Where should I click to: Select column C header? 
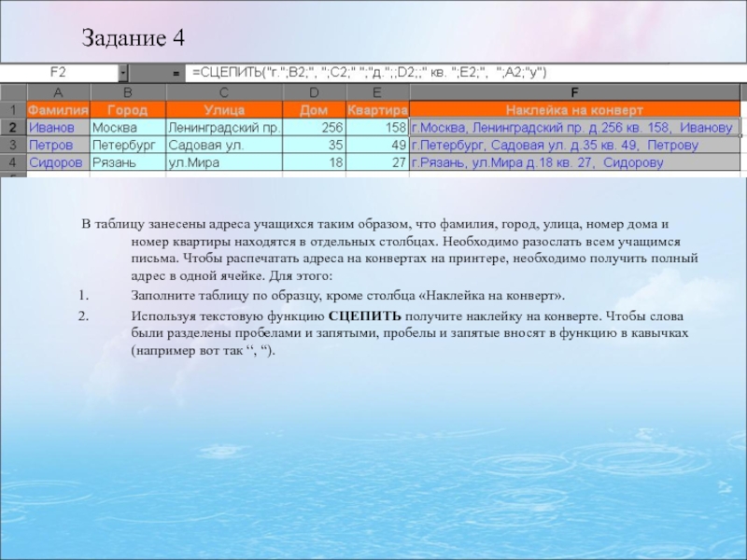[224, 91]
